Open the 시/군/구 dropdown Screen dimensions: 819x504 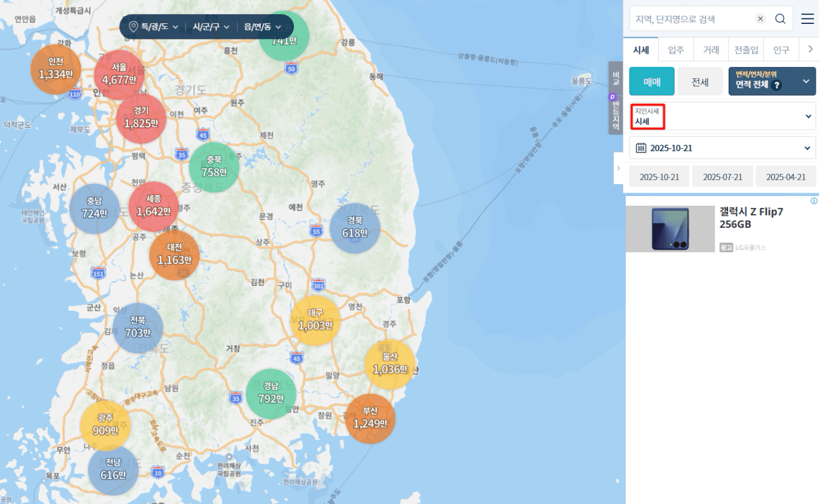pos(211,27)
